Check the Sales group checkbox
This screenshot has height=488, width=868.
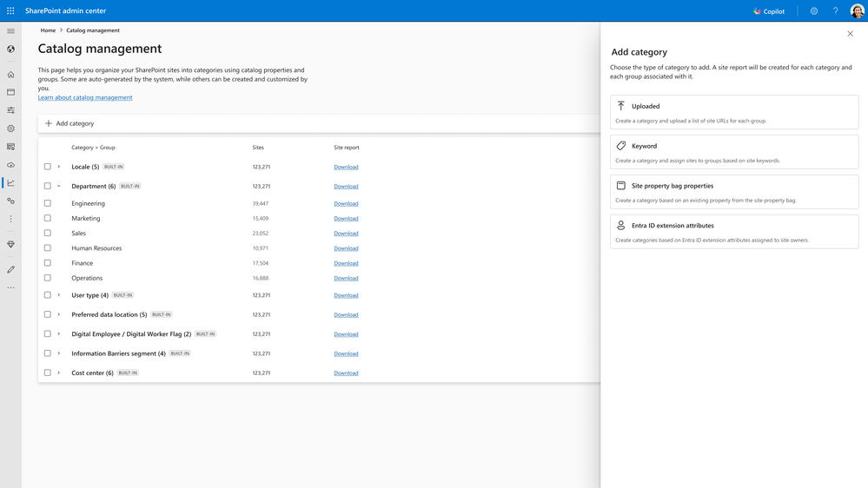(x=48, y=233)
